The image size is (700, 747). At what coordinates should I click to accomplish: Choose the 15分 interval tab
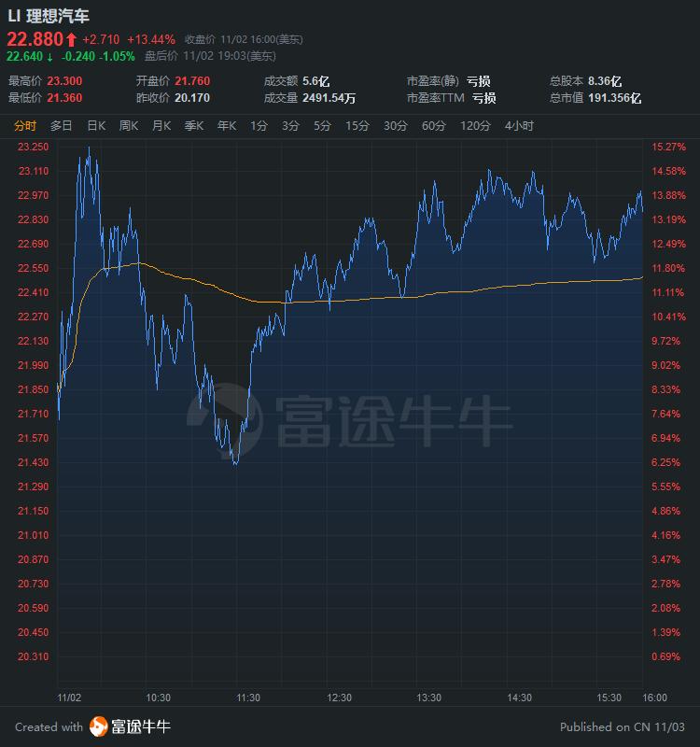click(x=357, y=126)
